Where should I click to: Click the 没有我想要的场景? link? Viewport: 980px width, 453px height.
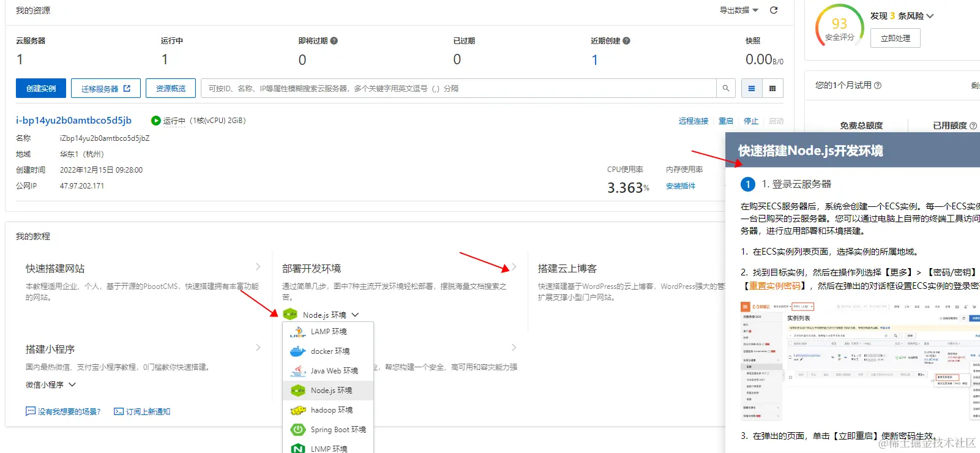[x=63, y=411]
